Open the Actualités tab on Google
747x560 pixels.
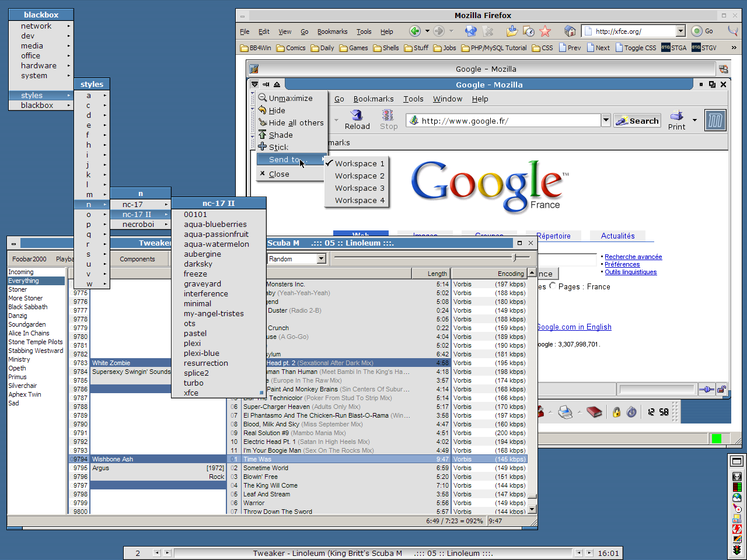click(618, 236)
